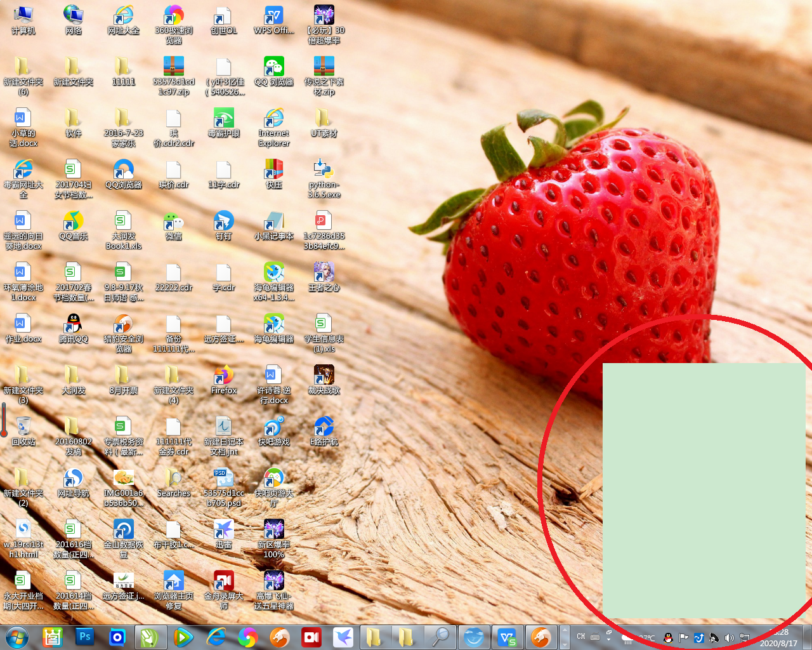Select the E路护航 shortcut
The image size is (812, 650).
pyautogui.click(x=324, y=432)
